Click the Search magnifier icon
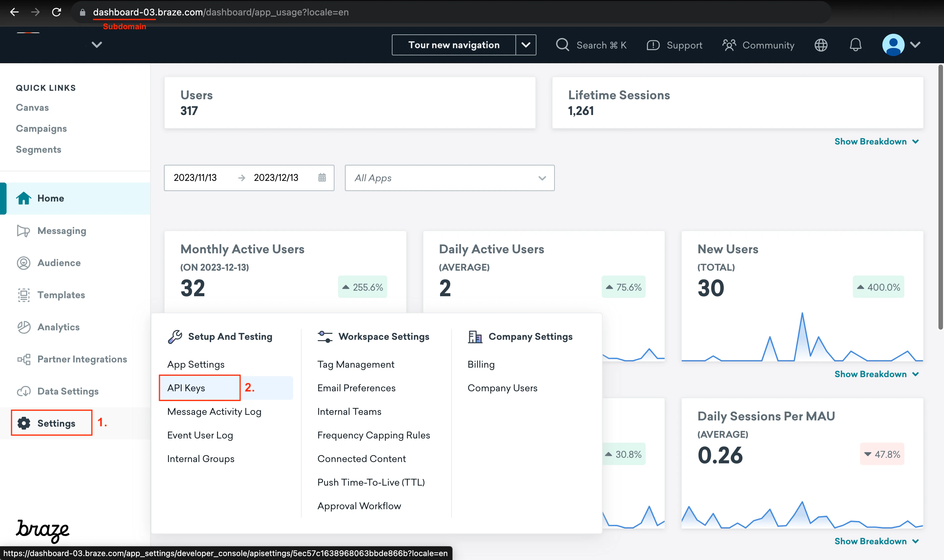944x560 pixels. coord(562,45)
